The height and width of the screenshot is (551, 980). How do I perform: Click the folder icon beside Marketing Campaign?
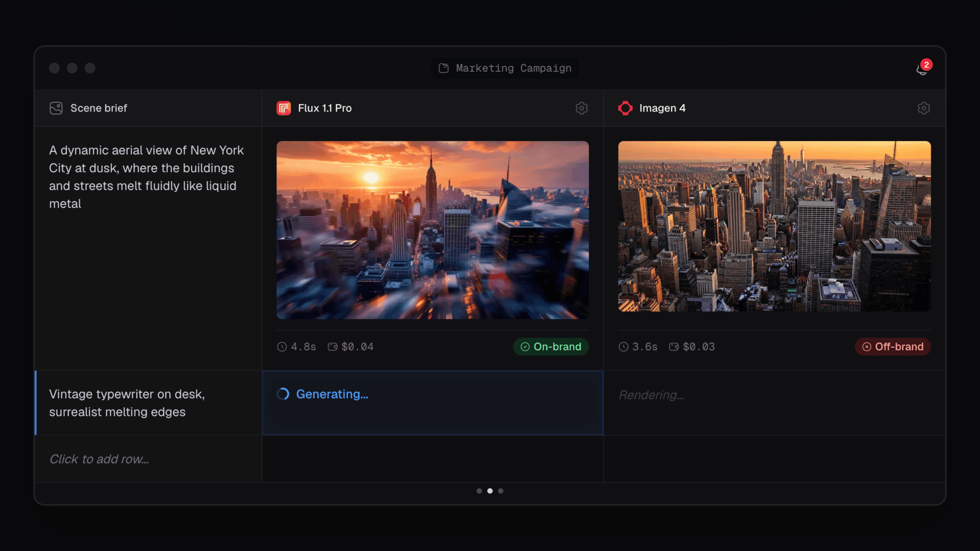(443, 68)
